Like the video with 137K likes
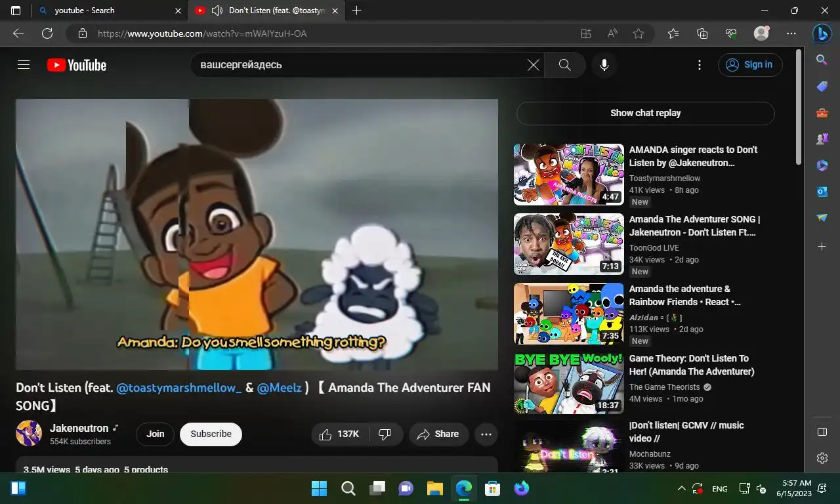 [339, 434]
